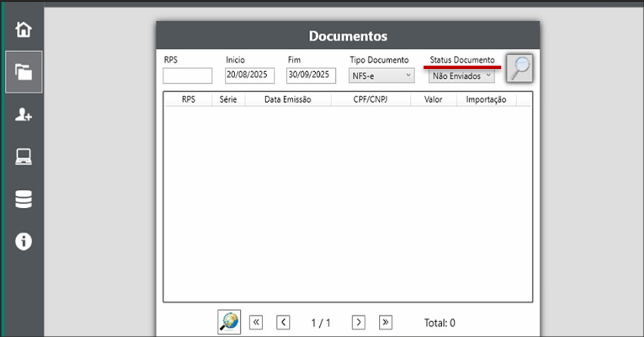This screenshot has height=337, width=644.
Task: Click the magnifying glass search button
Action: click(520, 68)
